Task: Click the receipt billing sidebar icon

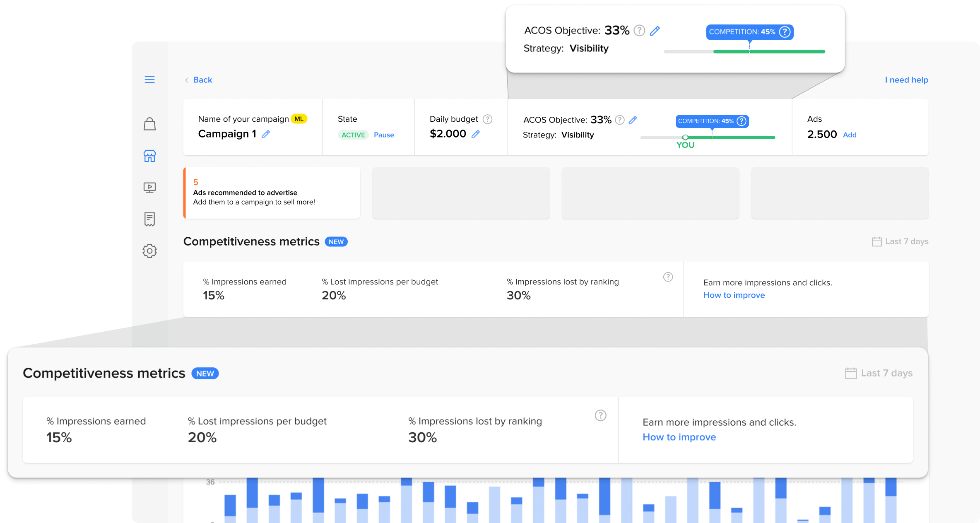Action: point(149,219)
